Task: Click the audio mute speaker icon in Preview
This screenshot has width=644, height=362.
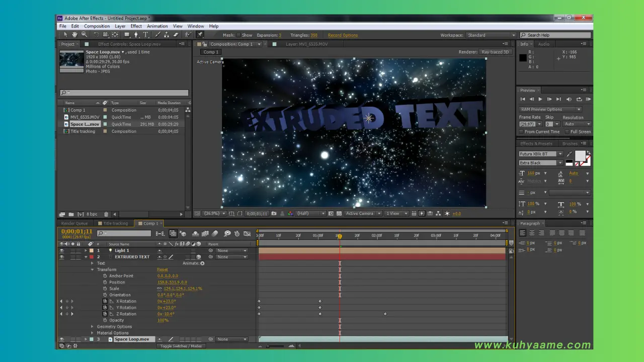Action: coord(569,99)
